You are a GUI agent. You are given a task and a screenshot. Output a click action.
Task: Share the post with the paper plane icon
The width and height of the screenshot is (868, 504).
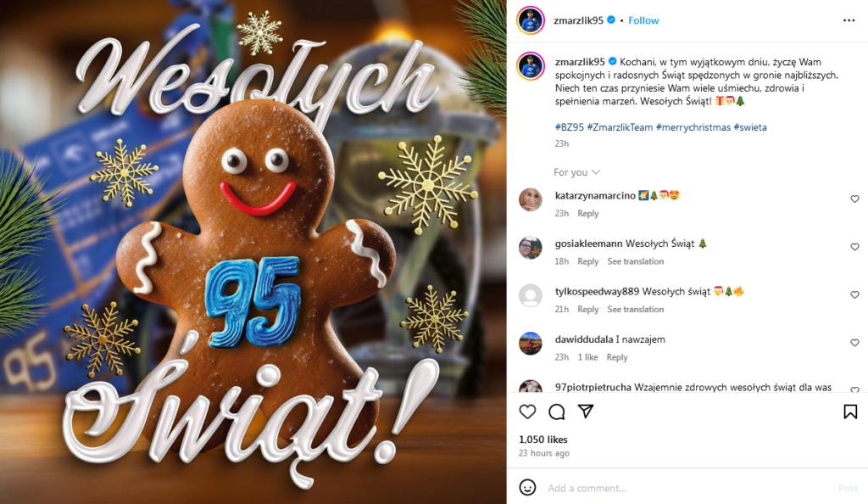tap(586, 411)
